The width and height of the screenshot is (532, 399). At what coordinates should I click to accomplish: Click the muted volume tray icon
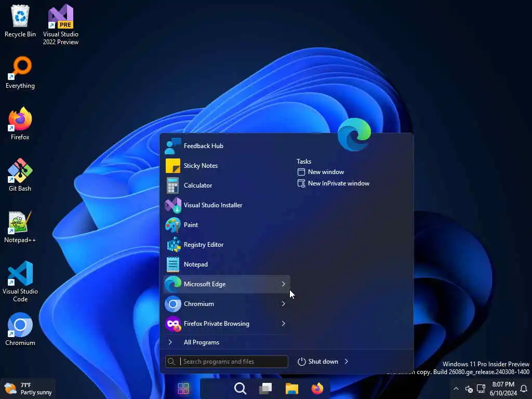point(469,389)
